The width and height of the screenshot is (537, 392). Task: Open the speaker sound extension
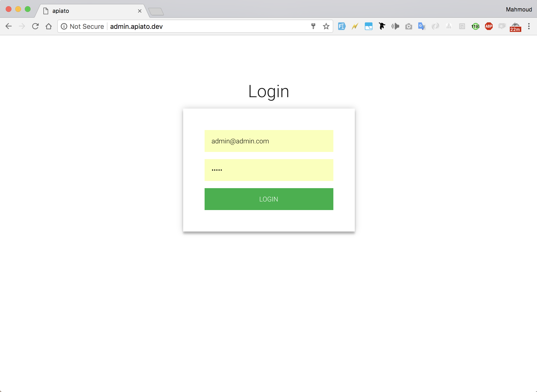click(x=395, y=26)
